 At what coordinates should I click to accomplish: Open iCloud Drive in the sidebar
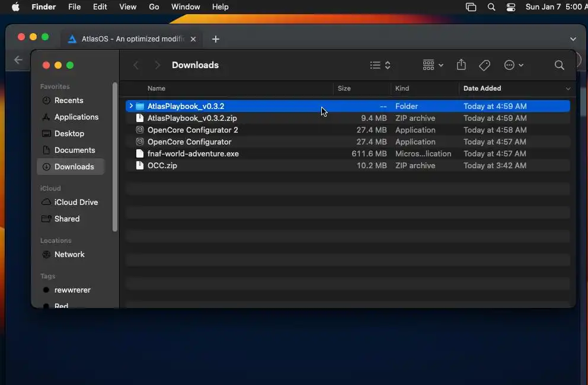(71, 202)
